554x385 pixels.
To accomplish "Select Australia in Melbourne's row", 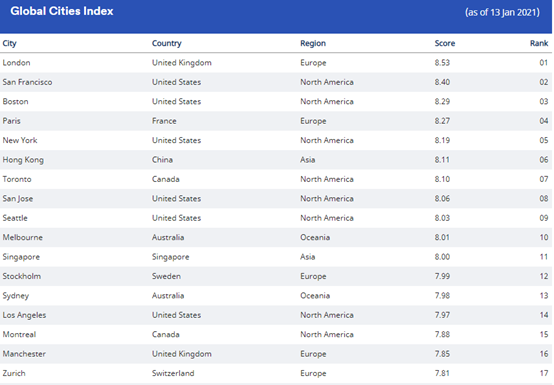I will pyautogui.click(x=168, y=238).
